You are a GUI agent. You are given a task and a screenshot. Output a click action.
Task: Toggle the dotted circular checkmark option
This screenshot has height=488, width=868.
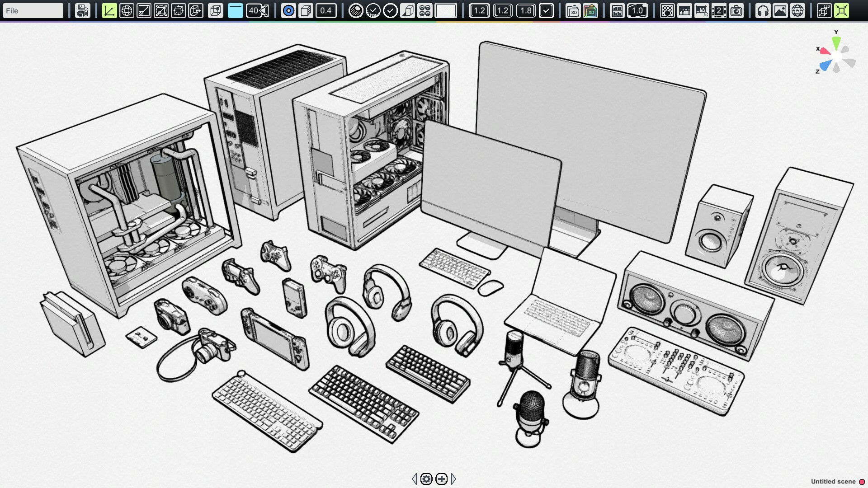click(373, 10)
